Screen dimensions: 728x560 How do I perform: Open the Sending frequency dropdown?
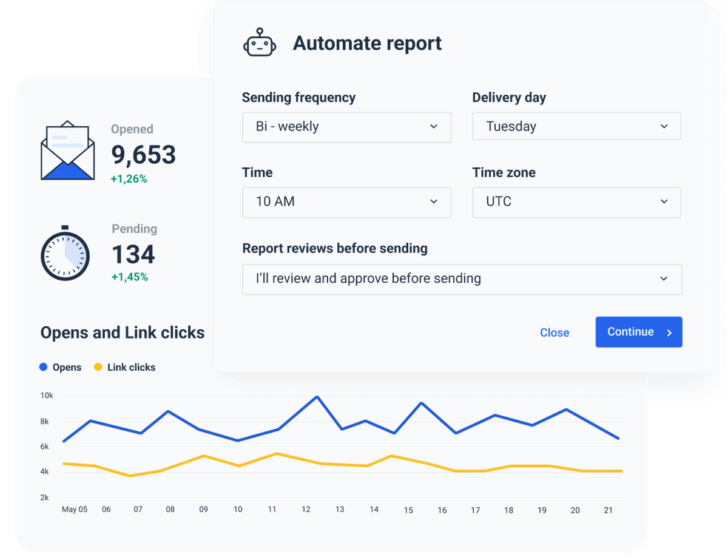click(x=346, y=127)
